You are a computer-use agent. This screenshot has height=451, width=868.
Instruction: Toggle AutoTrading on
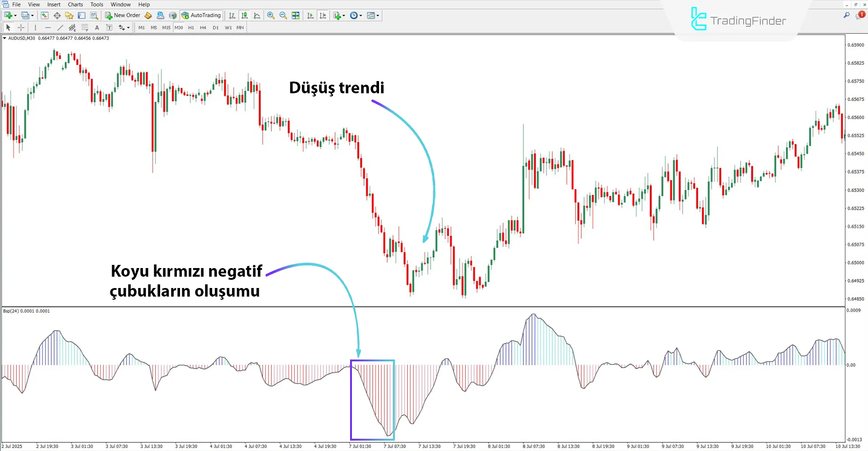coord(201,15)
